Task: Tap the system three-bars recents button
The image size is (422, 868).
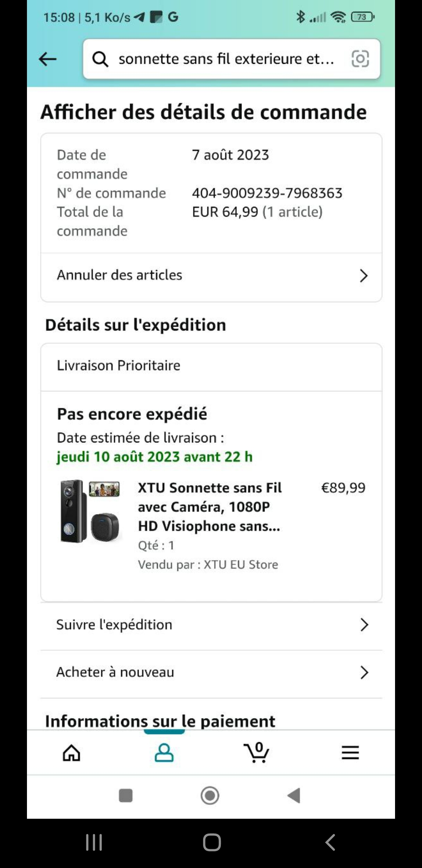Action: click(x=94, y=842)
